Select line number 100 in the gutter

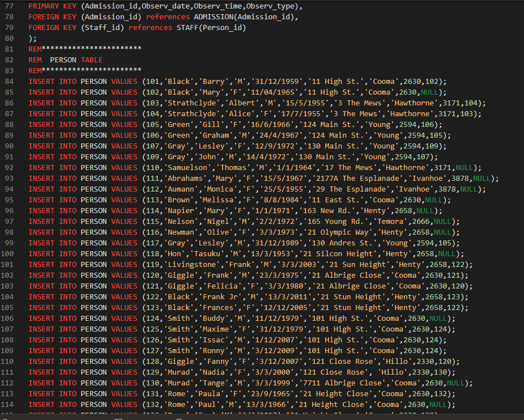tap(10, 253)
